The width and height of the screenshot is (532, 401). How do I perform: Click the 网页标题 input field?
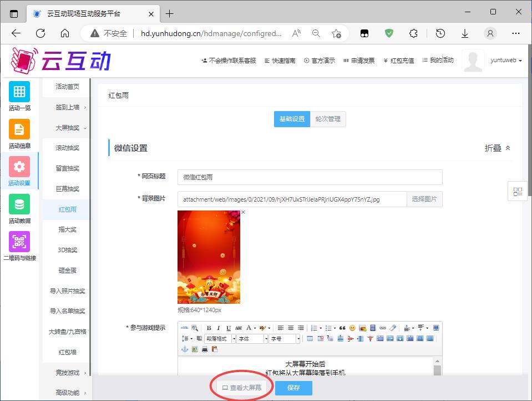point(310,177)
